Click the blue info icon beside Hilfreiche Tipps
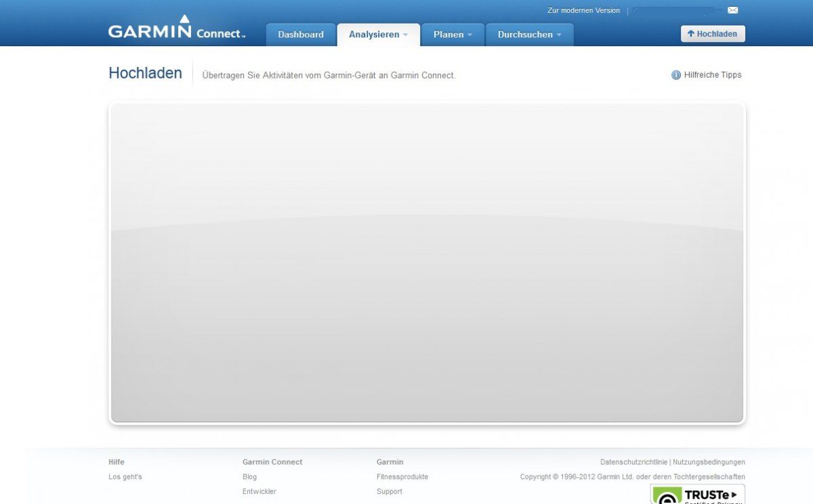Viewport: 813px width, 504px height. 675,75
